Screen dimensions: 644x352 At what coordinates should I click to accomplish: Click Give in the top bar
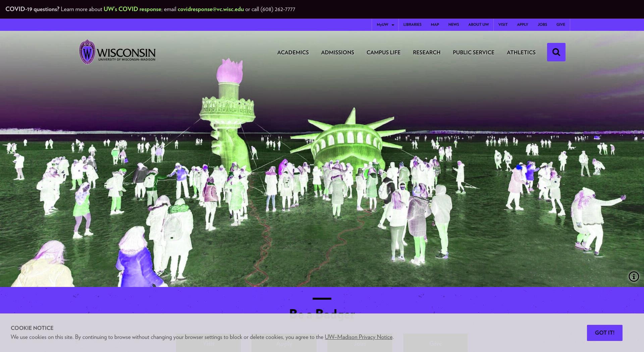pos(560,24)
